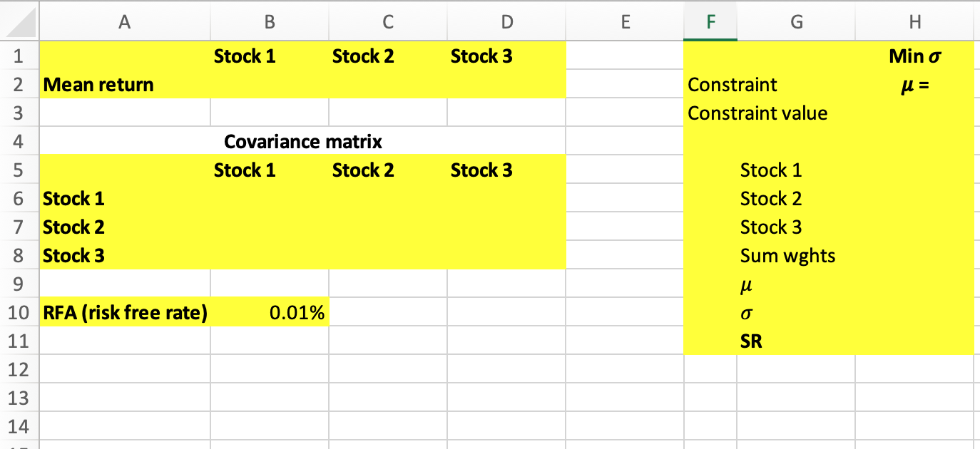Select row 10 by clicking its row number
Image resolution: width=980 pixels, height=449 pixels.
click(19, 312)
